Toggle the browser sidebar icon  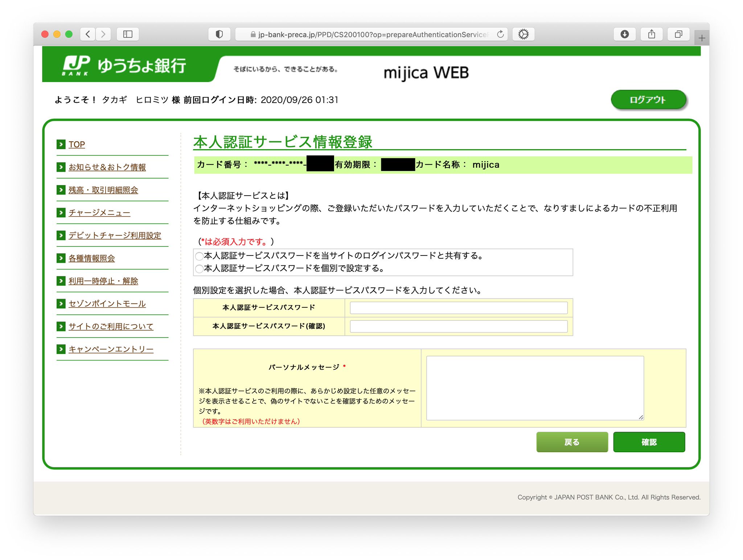point(128,34)
